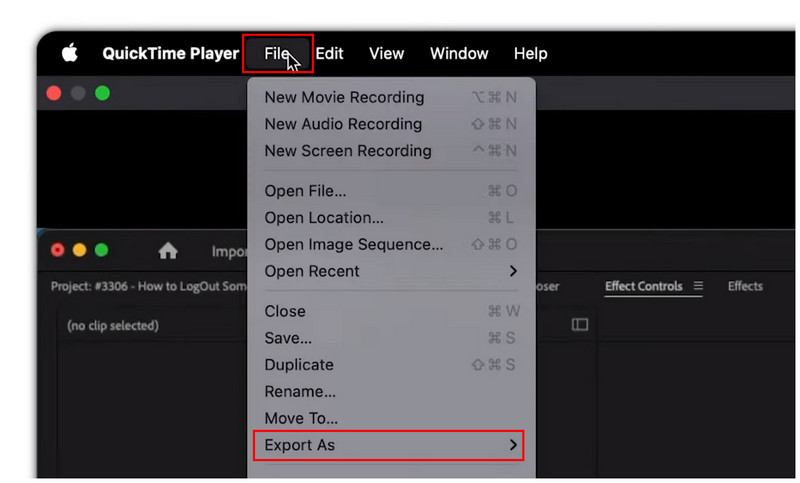Choose Rename... from the File menu
This screenshot has width=800, height=483.
[391, 392]
